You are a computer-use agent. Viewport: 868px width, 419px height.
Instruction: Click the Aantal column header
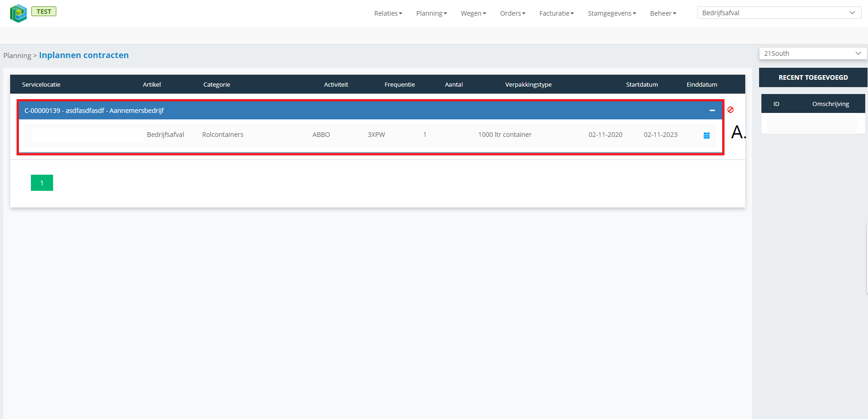point(454,84)
